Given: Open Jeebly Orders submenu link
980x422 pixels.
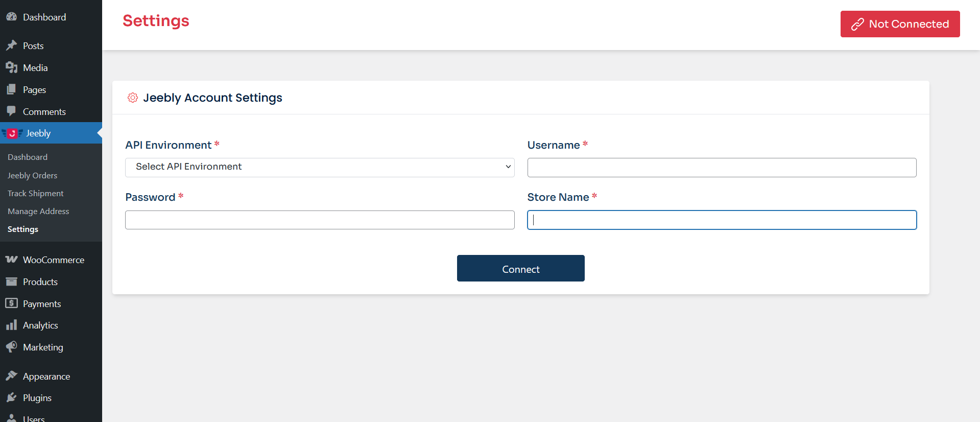Looking at the screenshot, I should tap(32, 175).
